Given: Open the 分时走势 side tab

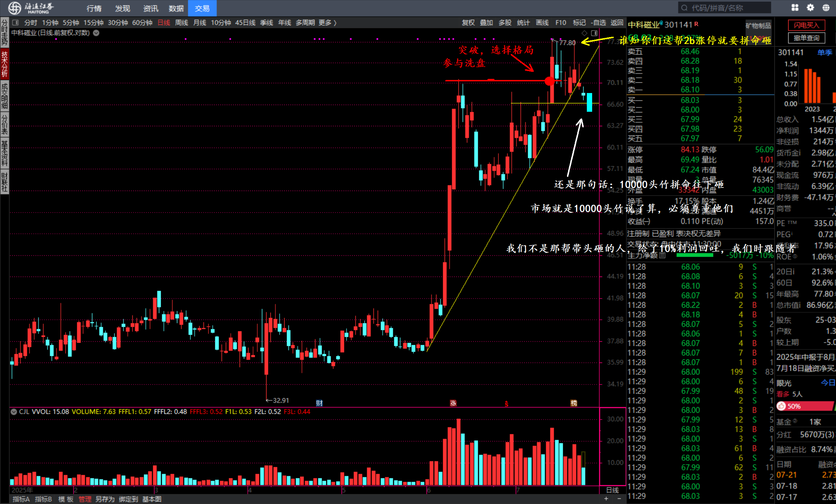Looking at the screenshot, I should coord(5,32).
